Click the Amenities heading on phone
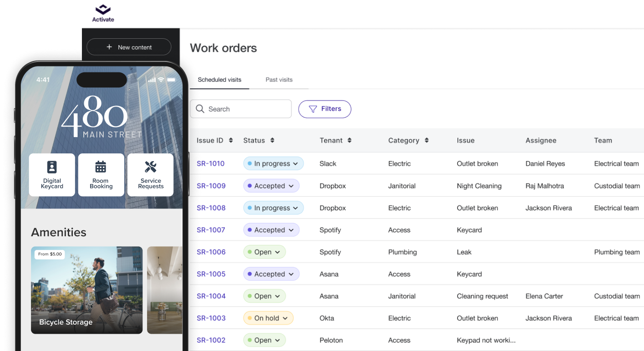The image size is (644, 351). 59,232
